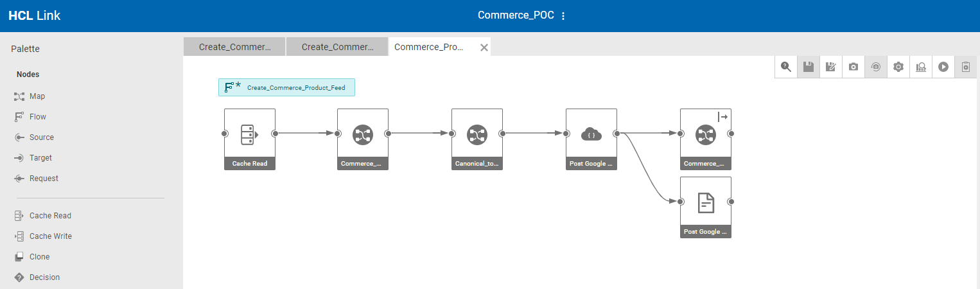This screenshot has height=289, width=980.
Task: Click the Nodes section label
Action: (28, 74)
